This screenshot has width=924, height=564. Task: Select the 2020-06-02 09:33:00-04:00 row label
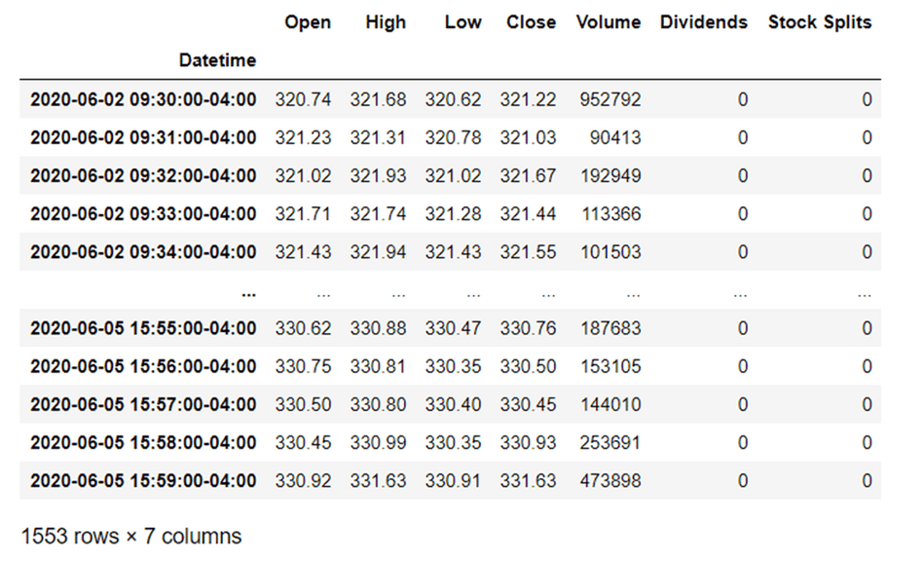(x=143, y=214)
